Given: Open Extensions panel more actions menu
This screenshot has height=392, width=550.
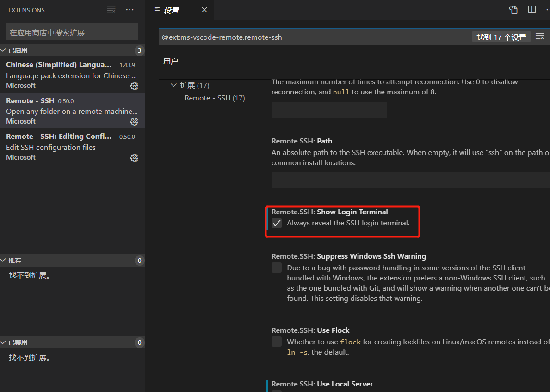Looking at the screenshot, I should pyautogui.click(x=130, y=10).
